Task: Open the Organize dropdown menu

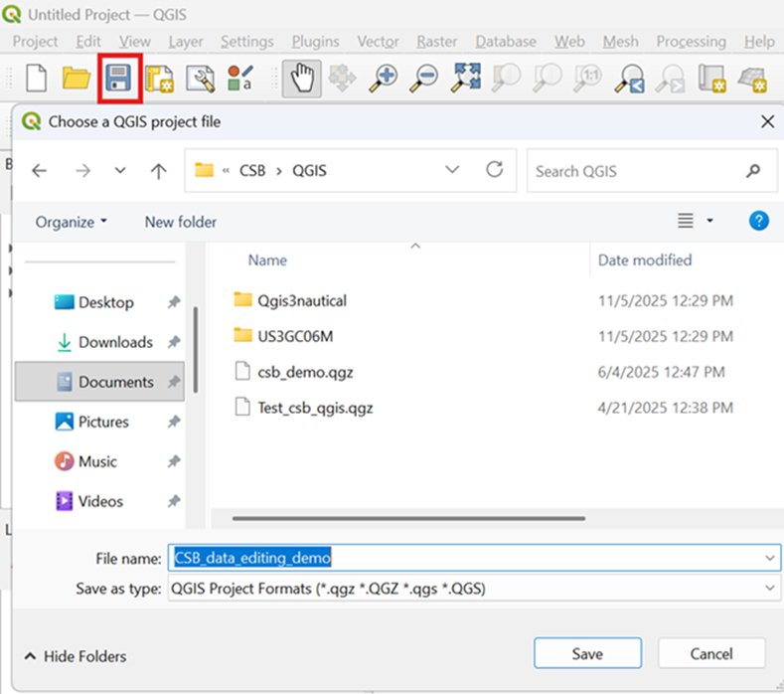Action: (x=71, y=222)
